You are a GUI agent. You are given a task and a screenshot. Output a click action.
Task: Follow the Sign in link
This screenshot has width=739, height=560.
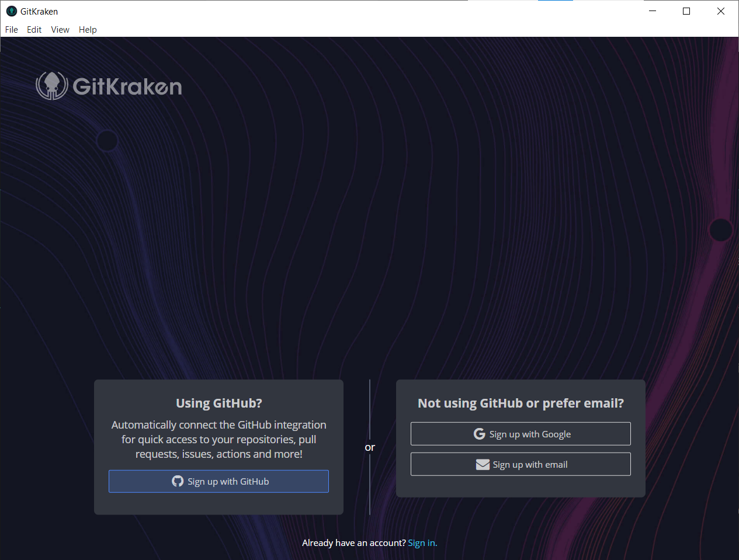click(422, 543)
